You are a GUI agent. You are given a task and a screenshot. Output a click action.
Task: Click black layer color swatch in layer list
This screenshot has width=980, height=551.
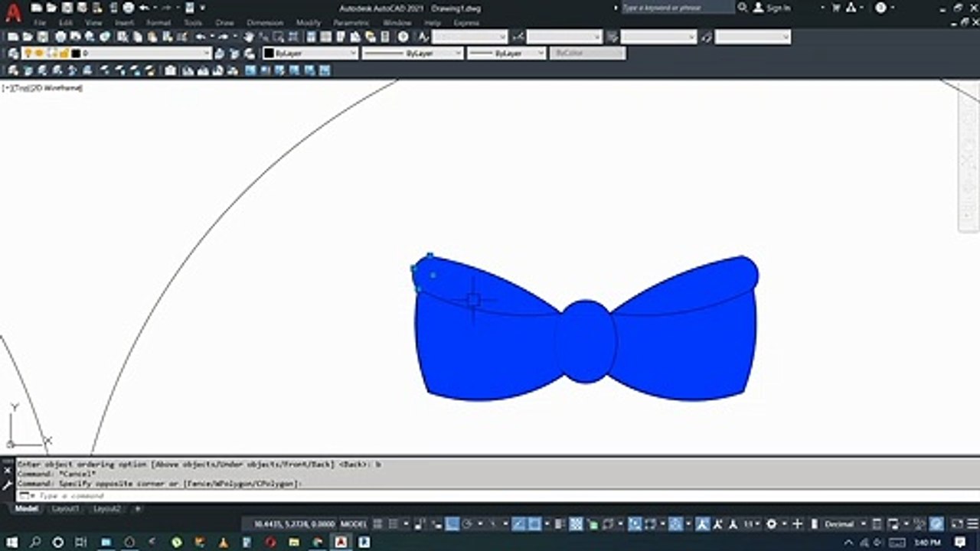coord(76,54)
